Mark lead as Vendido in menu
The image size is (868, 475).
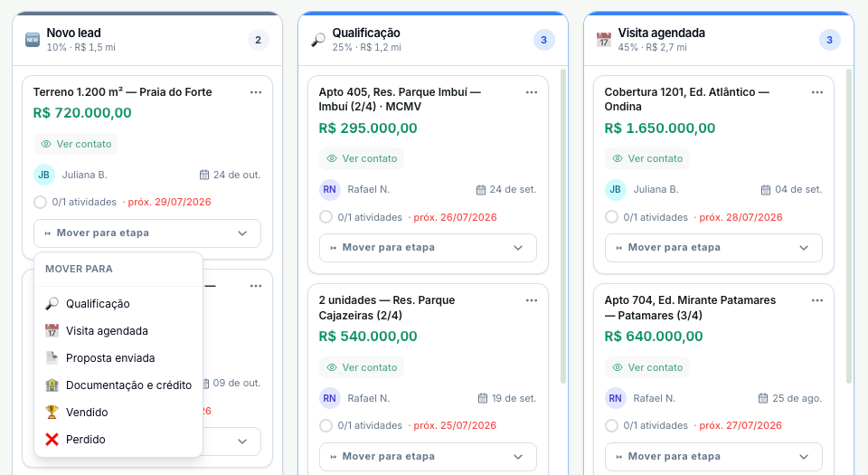pos(118,413)
